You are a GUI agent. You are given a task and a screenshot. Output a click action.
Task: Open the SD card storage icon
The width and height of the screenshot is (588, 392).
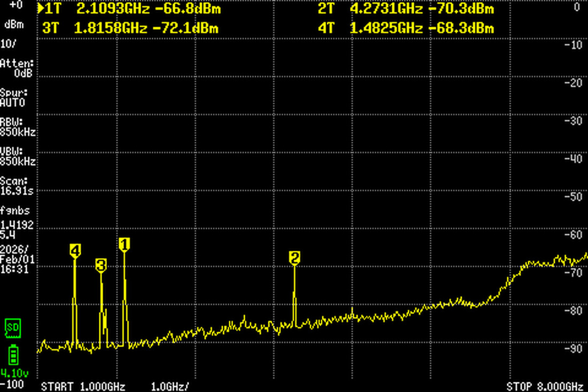click(13, 329)
